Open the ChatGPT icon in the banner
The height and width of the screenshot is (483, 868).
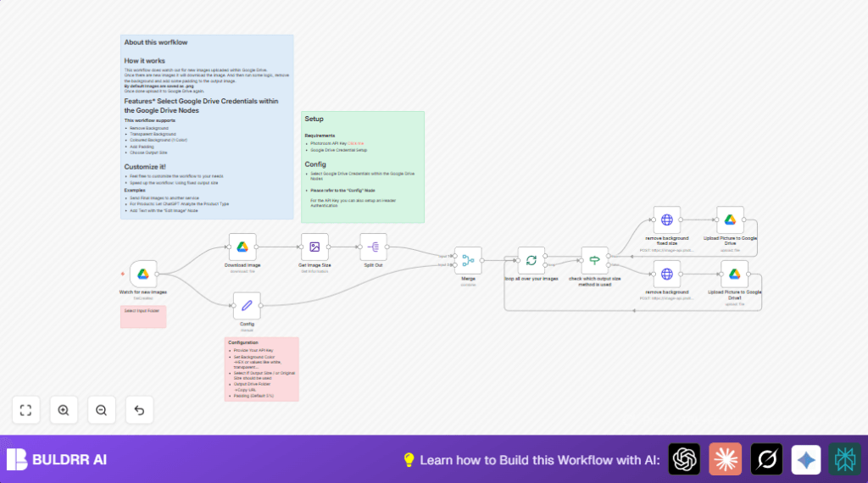point(684,459)
